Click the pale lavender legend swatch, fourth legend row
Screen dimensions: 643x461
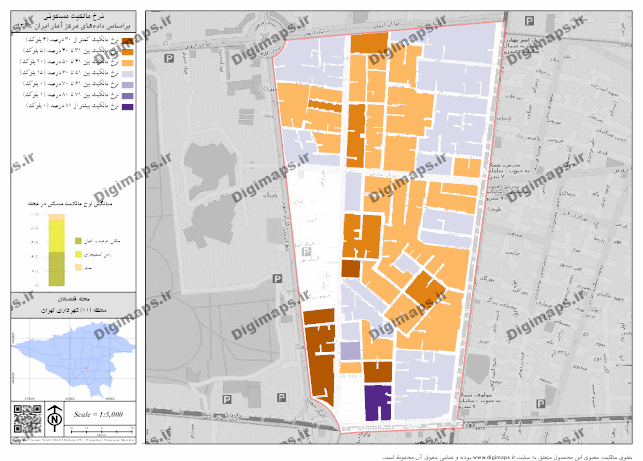pyautogui.click(x=128, y=74)
